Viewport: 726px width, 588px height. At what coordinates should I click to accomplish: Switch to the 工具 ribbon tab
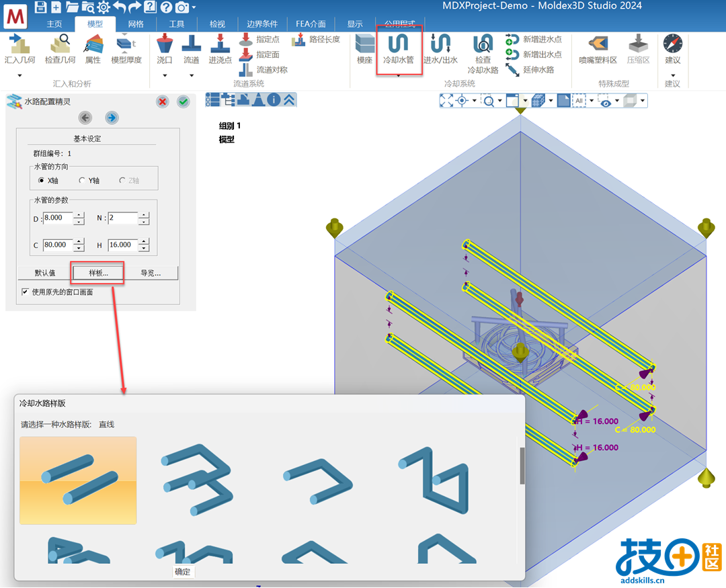pyautogui.click(x=176, y=24)
